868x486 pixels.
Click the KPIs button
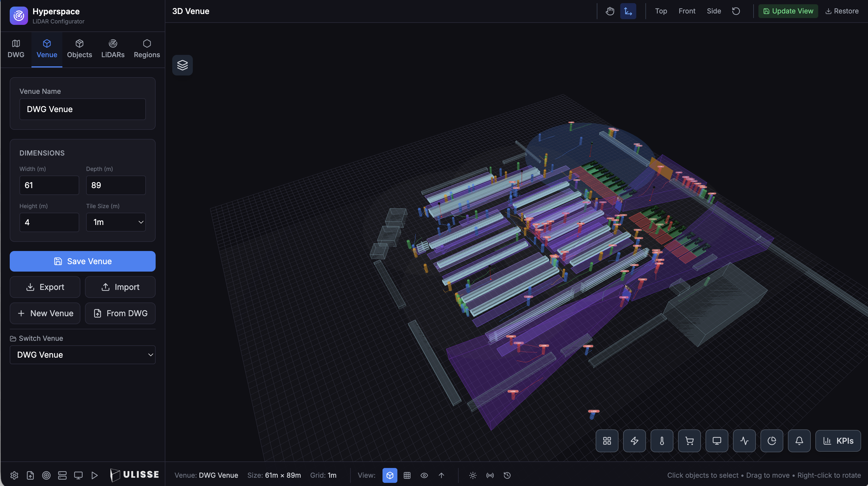click(838, 441)
